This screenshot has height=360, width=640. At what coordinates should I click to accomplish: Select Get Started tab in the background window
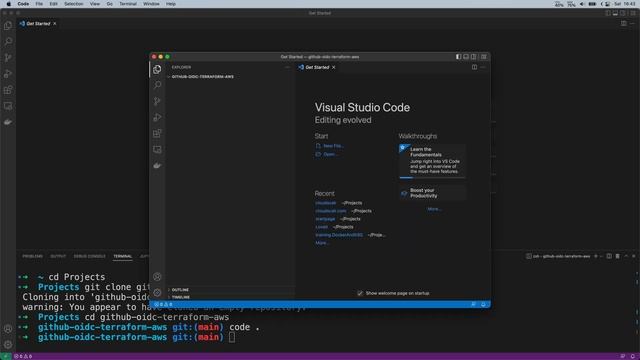(x=38, y=24)
